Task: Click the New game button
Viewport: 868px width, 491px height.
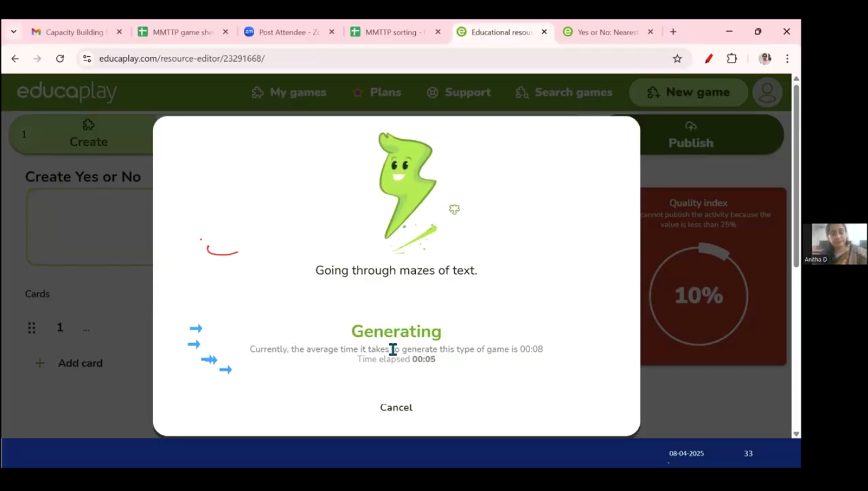Action: click(688, 92)
